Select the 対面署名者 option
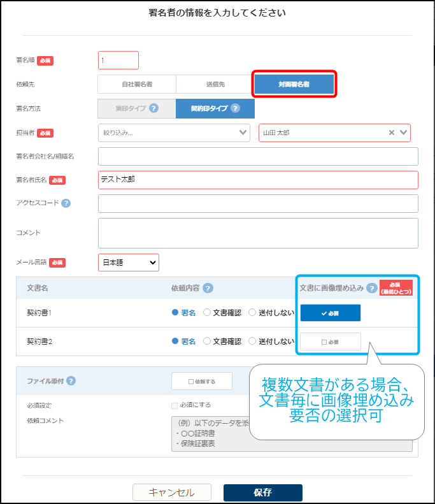Image resolution: width=435 pixels, height=504 pixels. pyautogui.click(x=294, y=84)
